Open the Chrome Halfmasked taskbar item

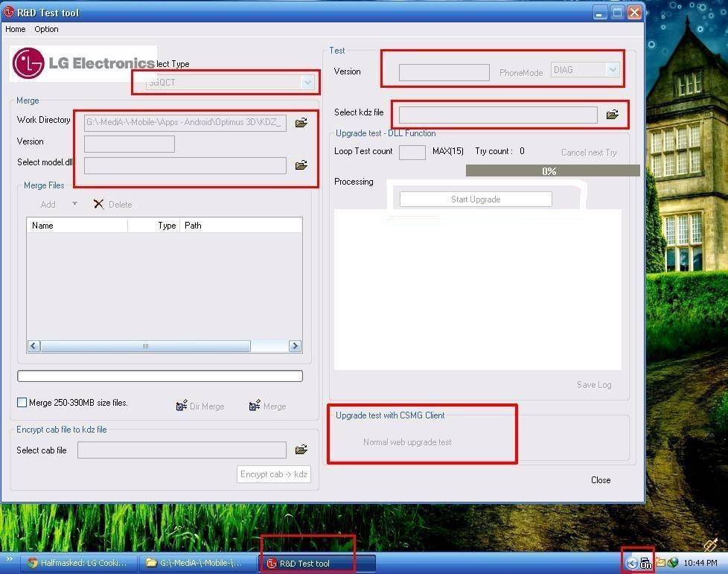(79, 563)
